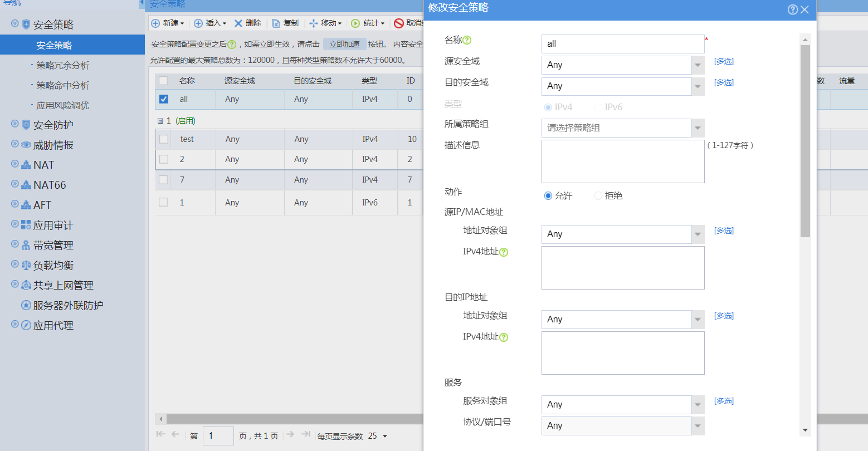868x451 pixels.
Task: Collapse the '1 (启用)' policy group
Action: [x=160, y=121]
